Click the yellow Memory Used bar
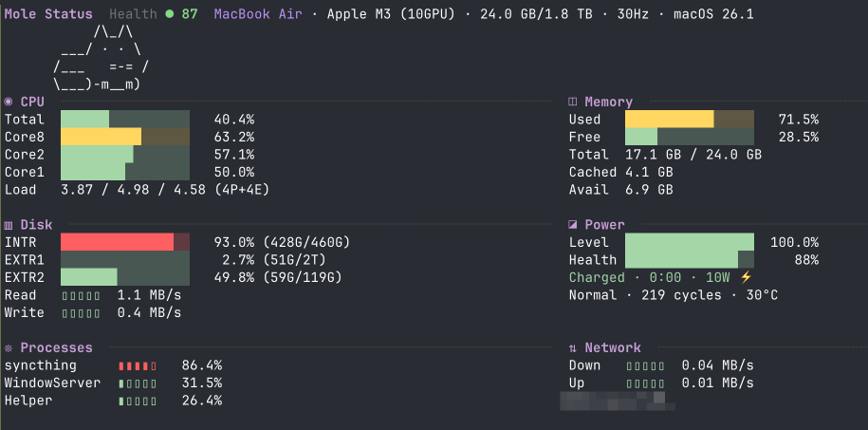This screenshot has height=430, width=868. pyautogui.click(x=669, y=119)
